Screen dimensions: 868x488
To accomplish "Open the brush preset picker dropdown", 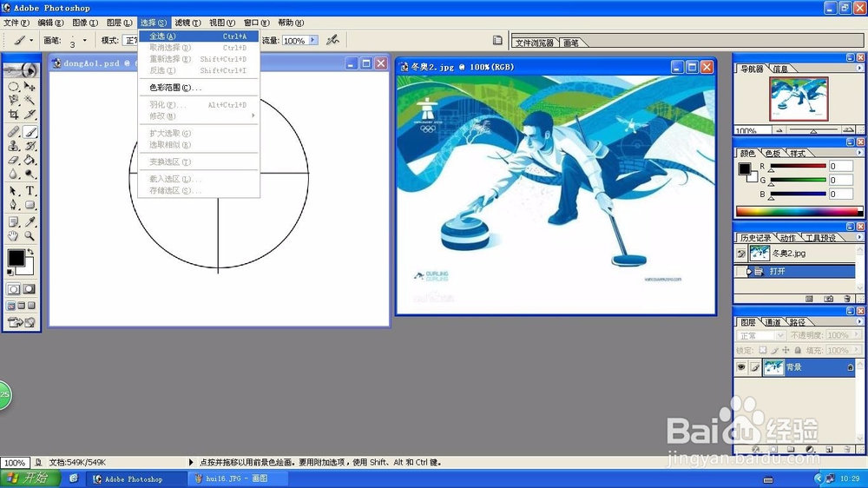I will [85, 40].
